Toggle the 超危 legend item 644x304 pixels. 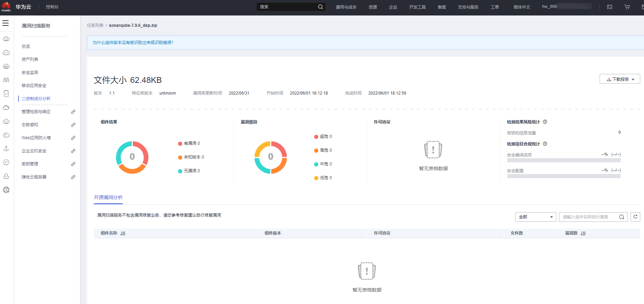tap(323, 137)
